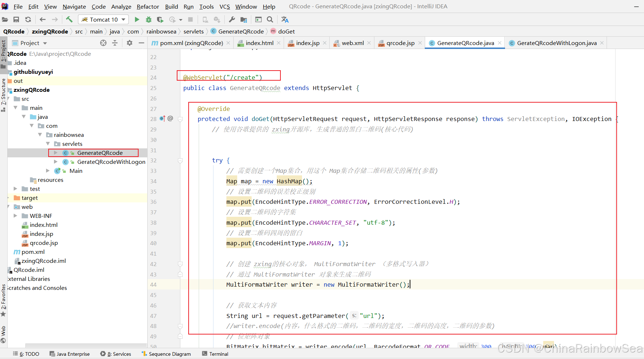The image size is (644, 359).
Task: Collapse the servlets package node
Action: pyautogui.click(x=48, y=144)
